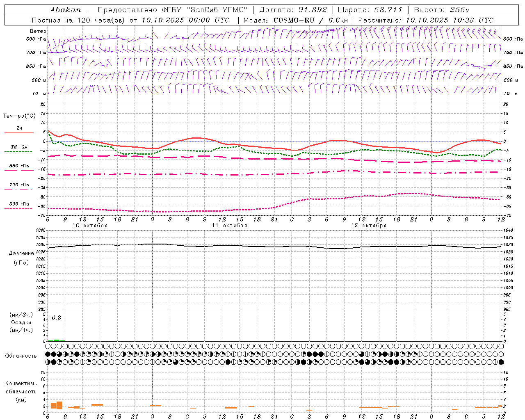This screenshot has height=420, width=525.
Task: Click the green precipitation bar
Action: coord(56,340)
